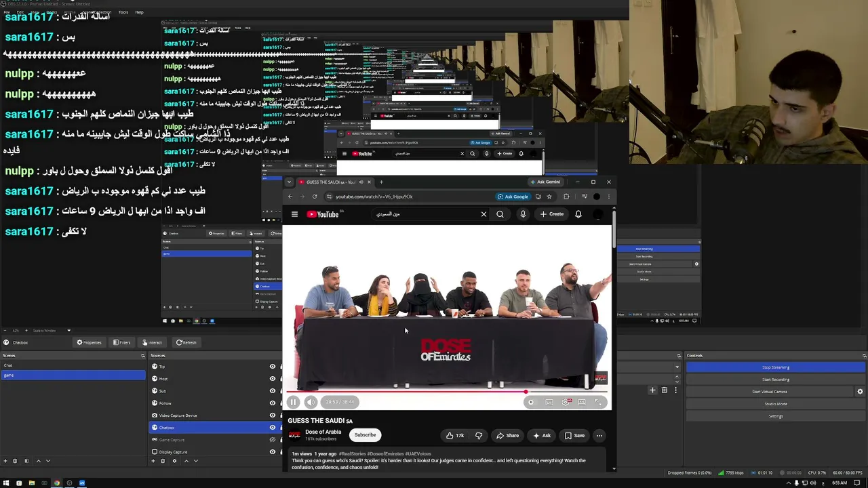
Task: Submit the YouTube search
Action: pyautogui.click(x=500, y=214)
